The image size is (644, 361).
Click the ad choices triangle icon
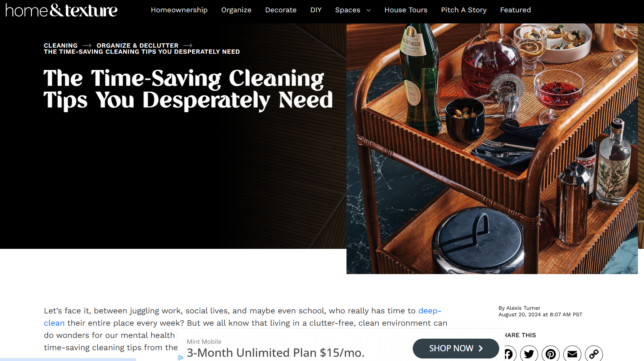coord(181,357)
